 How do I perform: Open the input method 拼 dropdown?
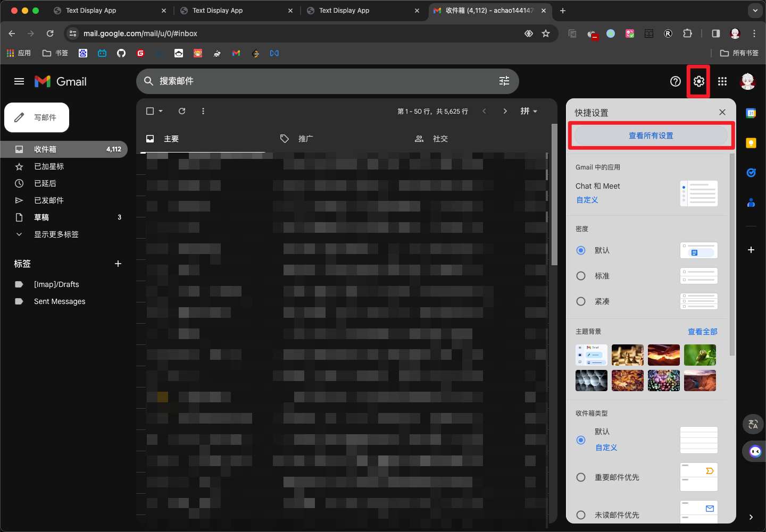(x=529, y=111)
